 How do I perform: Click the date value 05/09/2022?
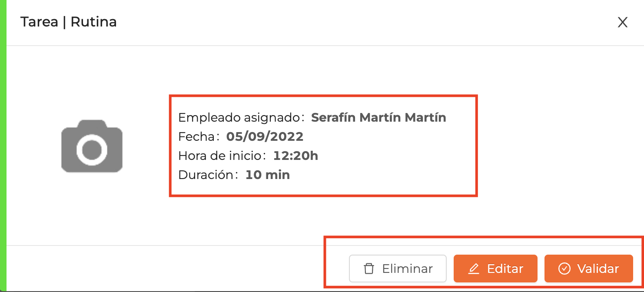(265, 136)
